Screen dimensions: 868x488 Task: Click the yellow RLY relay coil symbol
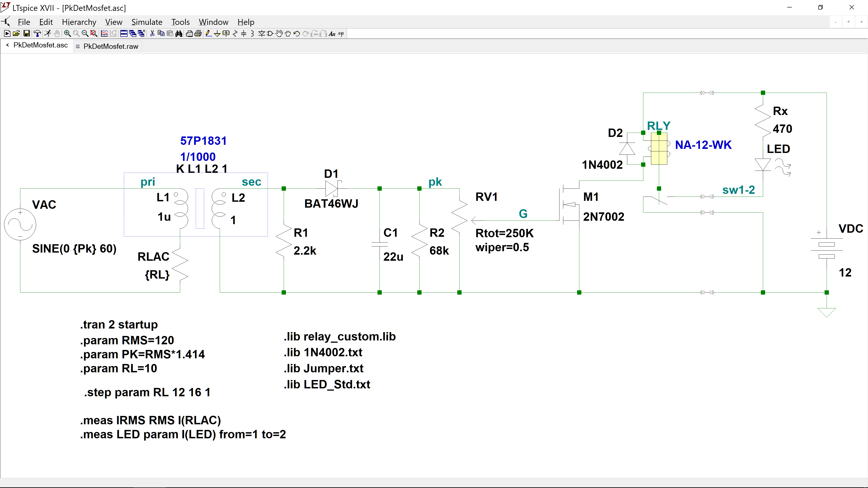tap(659, 148)
